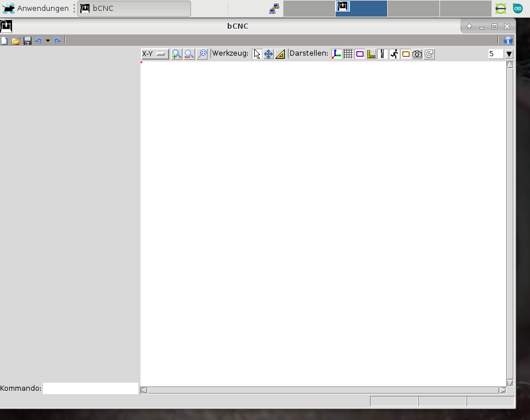Toggle tool paths display
Screen dimensions: 530x420
[x=383, y=54]
